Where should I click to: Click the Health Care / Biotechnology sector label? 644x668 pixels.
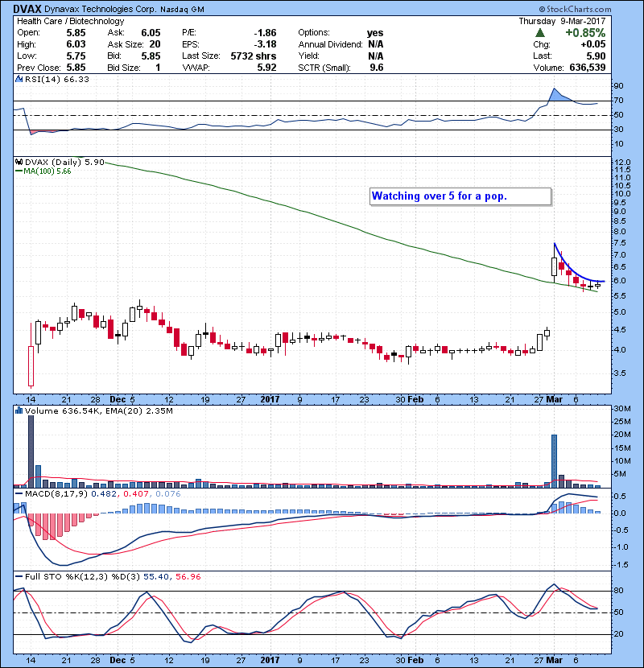tap(71, 21)
